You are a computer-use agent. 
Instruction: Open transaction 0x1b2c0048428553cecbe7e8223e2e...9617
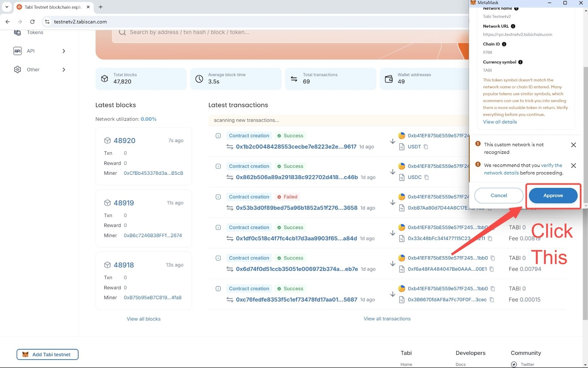(296, 146)
